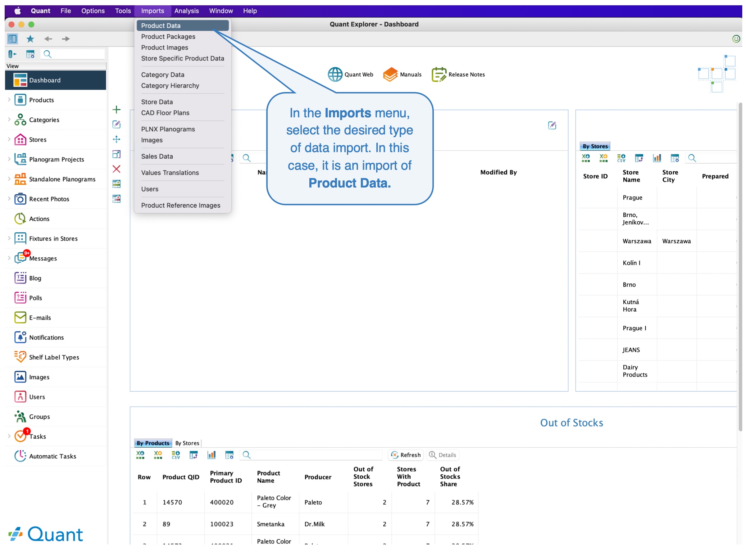746x560 pixels.
Task: Click the sidebar search field
Action: [x=73, y=54]
